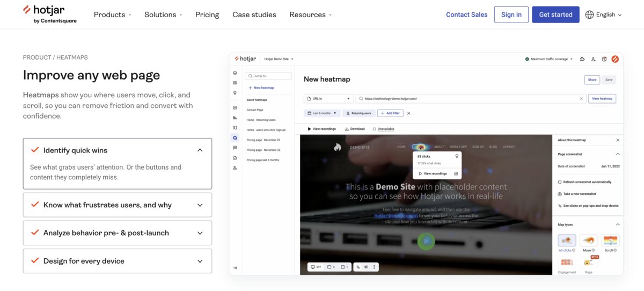Image resolution: width=644 pixels, height=291 pixels.
Task: Click the Jump to search field
Action: pyautogui.click(x=268, y=76)
